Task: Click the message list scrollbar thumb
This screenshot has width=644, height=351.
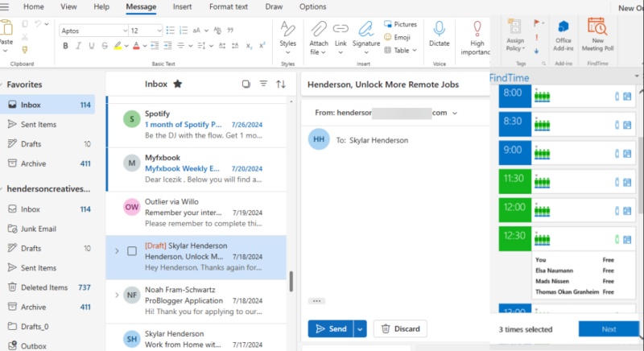Action: pos(291,281)
